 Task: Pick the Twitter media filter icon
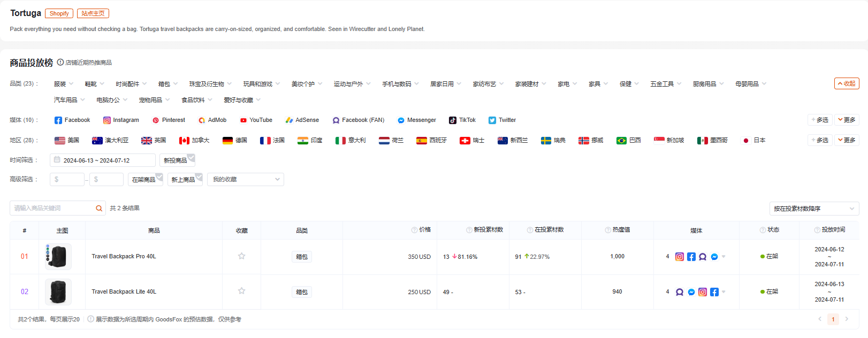[x=492, y=120]
